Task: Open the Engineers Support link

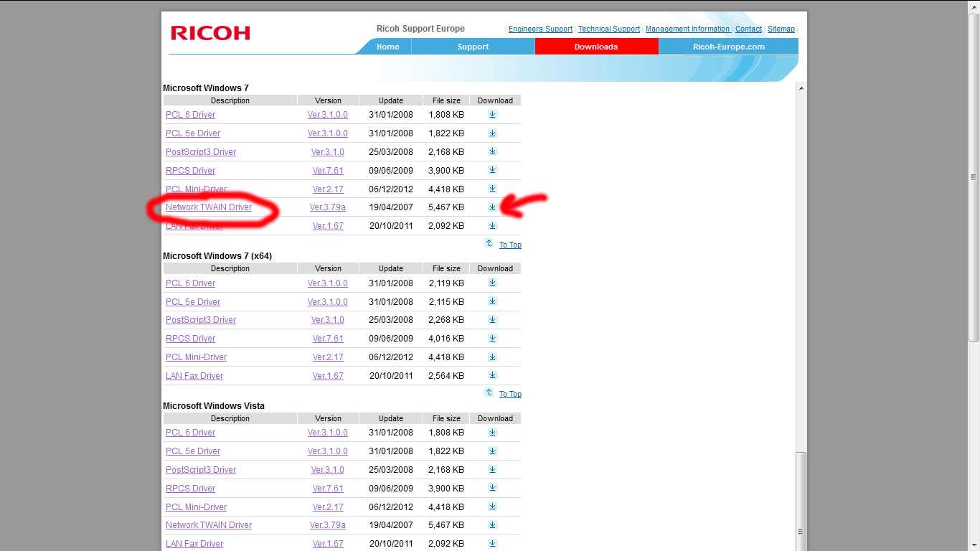Action: click(540, 29)
